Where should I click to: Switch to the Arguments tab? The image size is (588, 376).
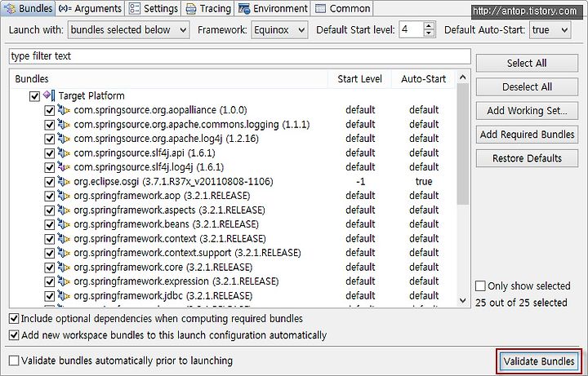(x=91, y=8)
